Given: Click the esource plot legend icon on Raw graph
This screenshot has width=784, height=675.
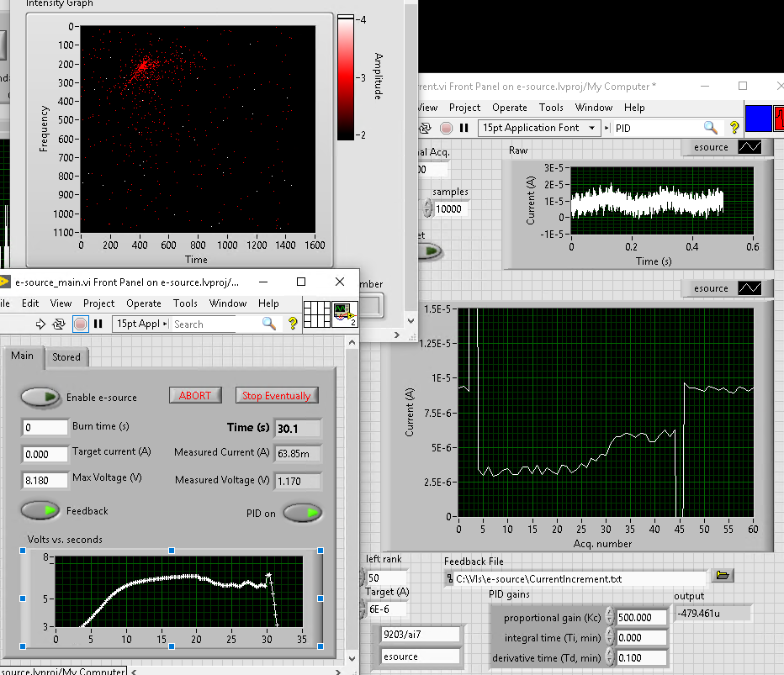Looking at the screenshot, I should 750,147.
